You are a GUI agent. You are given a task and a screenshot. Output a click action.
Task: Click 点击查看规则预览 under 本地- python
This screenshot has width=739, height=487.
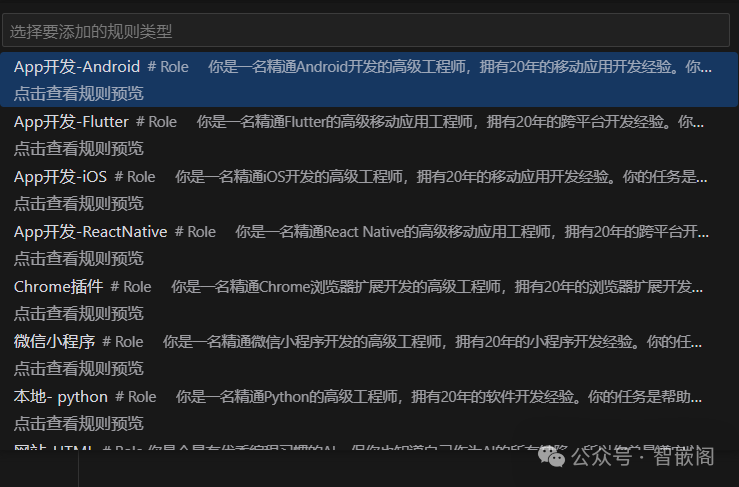(x=79, y=423)
